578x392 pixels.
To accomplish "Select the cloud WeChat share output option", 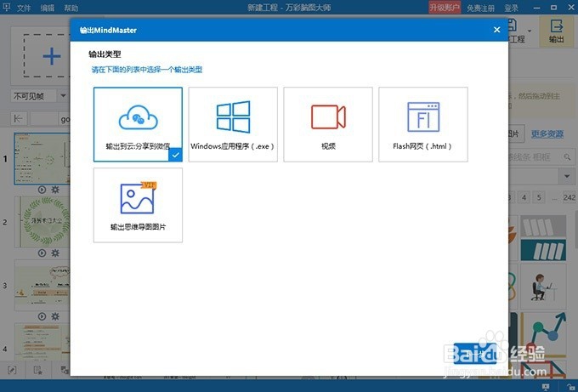I will (x=138, y=124).
